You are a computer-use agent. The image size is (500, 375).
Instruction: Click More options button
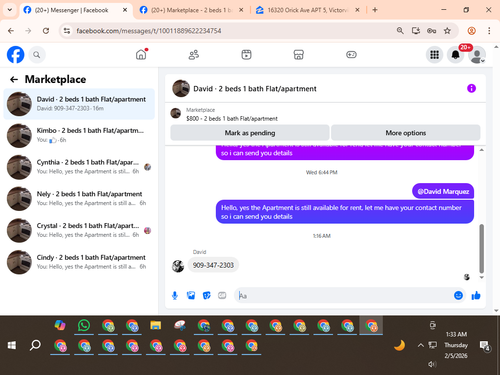(x=406, y=133)
